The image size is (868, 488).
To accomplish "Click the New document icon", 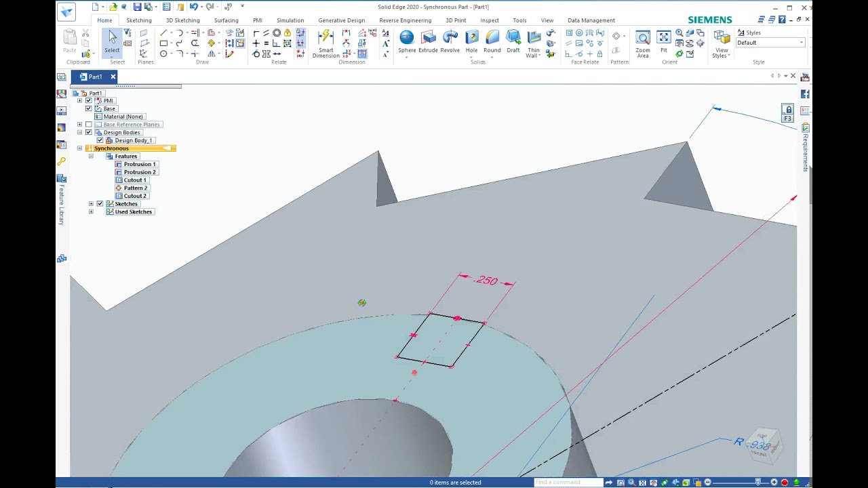I will coord(95,7).
